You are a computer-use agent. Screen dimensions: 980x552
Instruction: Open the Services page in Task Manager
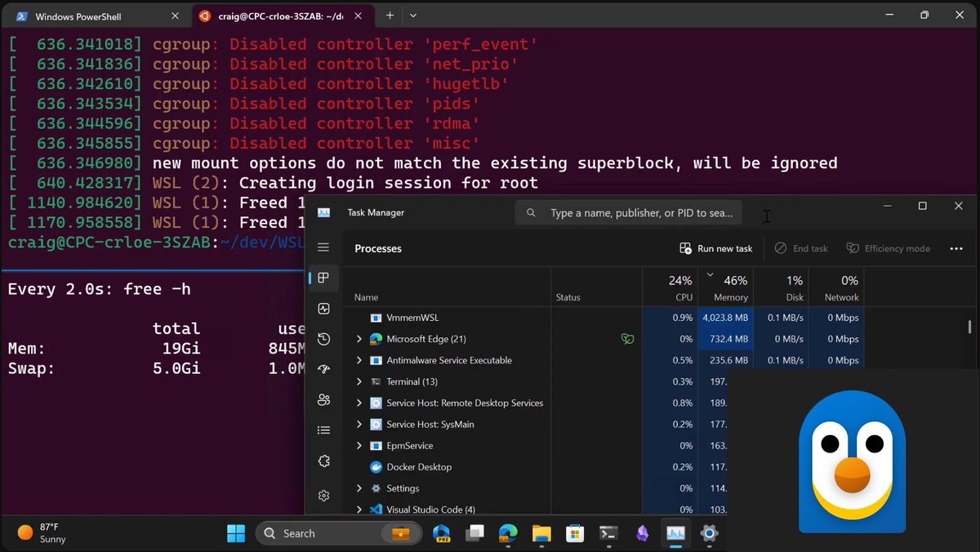point(323,461)
